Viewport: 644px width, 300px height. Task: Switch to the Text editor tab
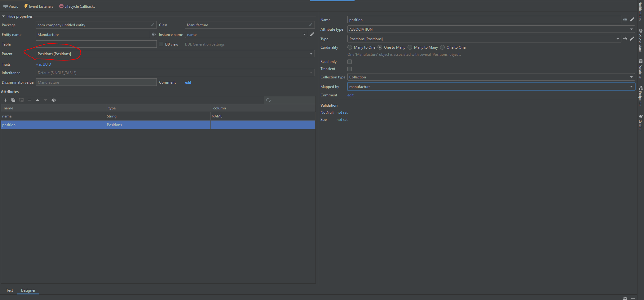pos(10,290)
